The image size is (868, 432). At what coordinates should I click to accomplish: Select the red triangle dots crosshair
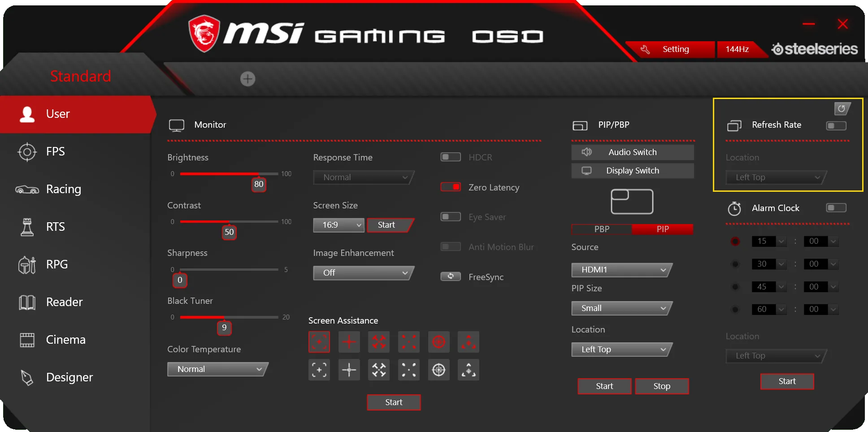pos(469,342)
